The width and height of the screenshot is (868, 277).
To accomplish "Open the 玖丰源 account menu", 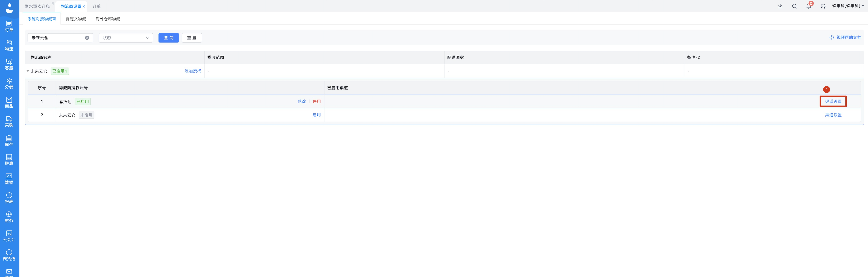I will click(848, 6).
